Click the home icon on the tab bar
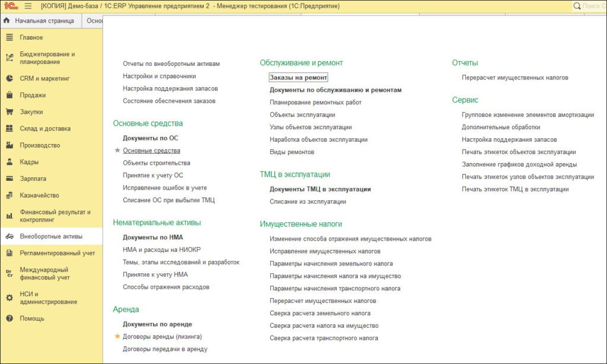Screen dimensions: 607x364 [x=6, y=21]
